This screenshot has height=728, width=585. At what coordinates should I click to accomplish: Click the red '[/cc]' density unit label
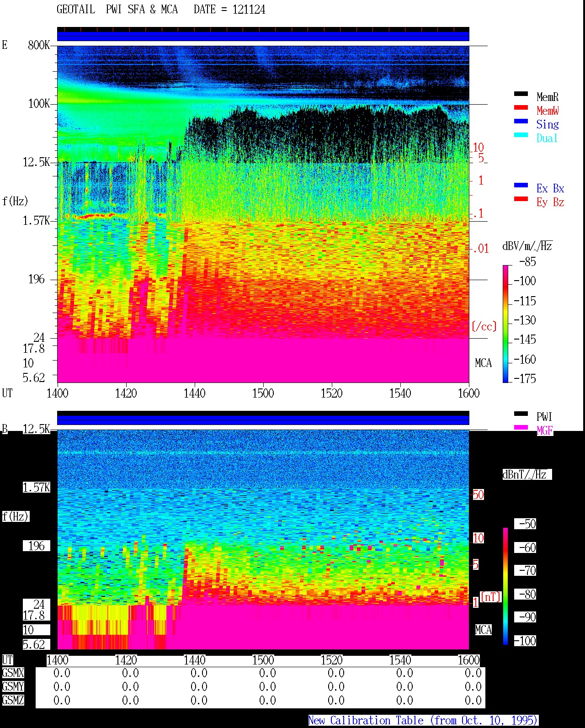pos(484,326)
